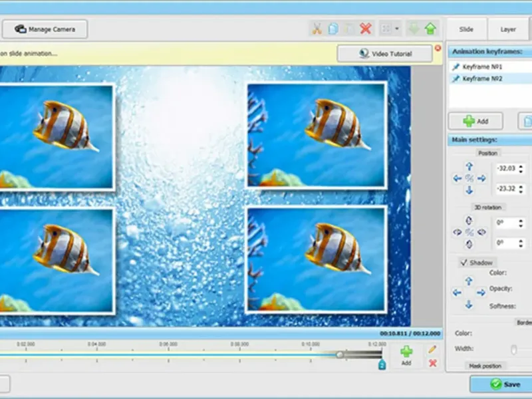Click the Position X value field -32.03
The width and height of the screenshot is (532, 399).
click(x=506, y=168)
